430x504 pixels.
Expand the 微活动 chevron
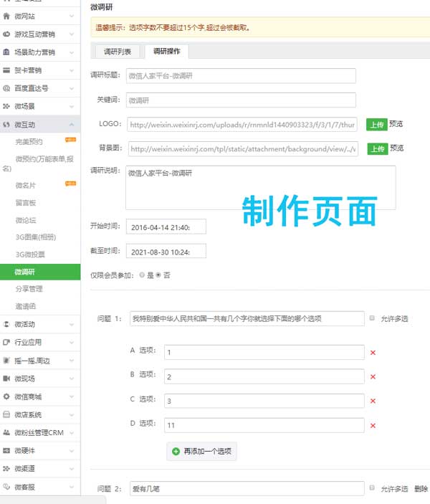click(x=72, y=324)
